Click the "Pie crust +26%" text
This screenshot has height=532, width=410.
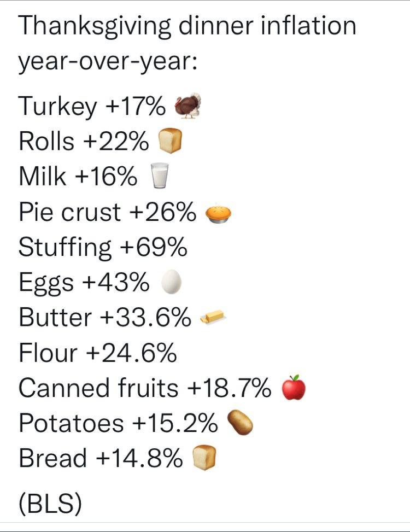click(107, 213)
